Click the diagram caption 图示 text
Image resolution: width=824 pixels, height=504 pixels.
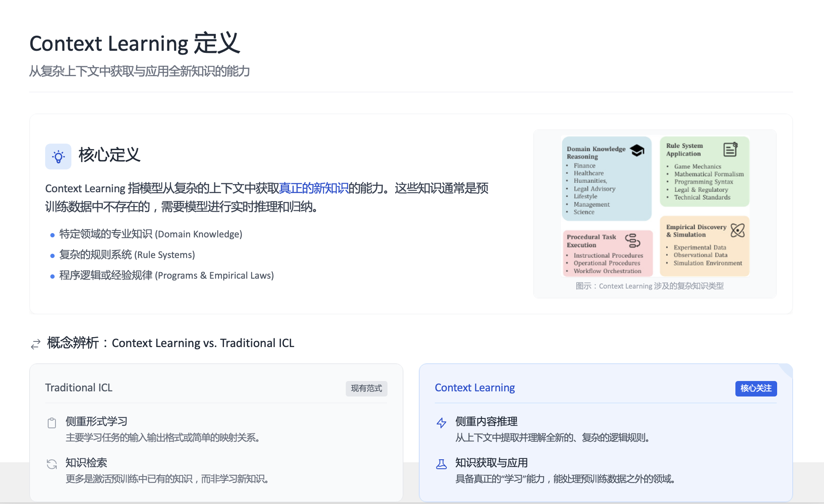(x=649, y=286)
